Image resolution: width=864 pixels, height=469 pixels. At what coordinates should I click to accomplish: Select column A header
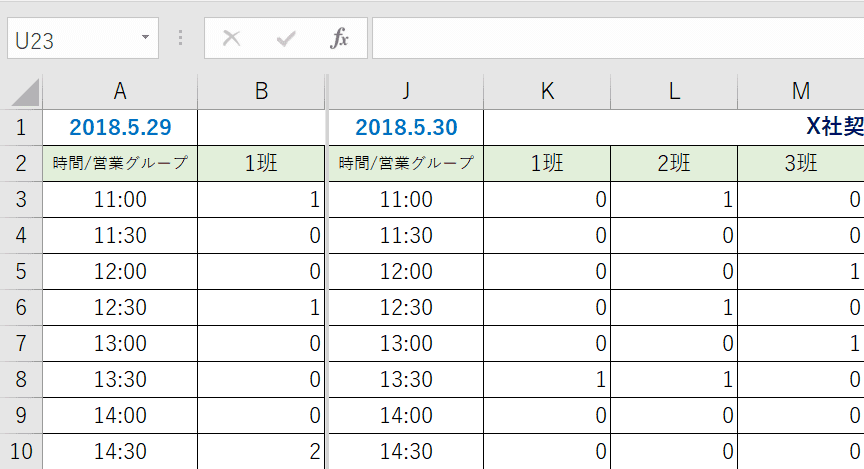(x=120, y=91)
